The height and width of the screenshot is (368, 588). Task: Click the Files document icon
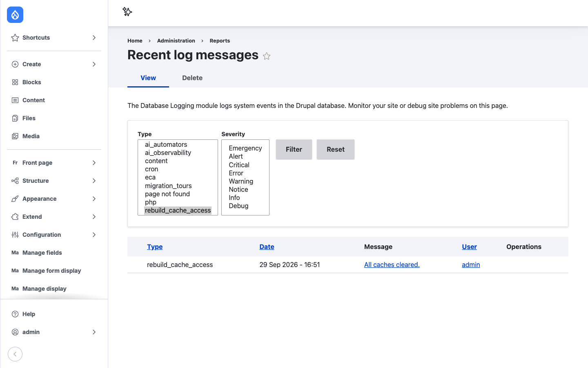pyautogui.click(x=15, y=118)
